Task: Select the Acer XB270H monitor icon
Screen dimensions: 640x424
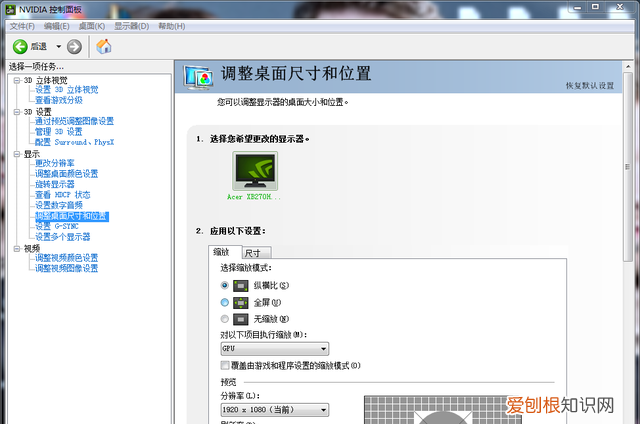Action: click(x=255, y=171)
